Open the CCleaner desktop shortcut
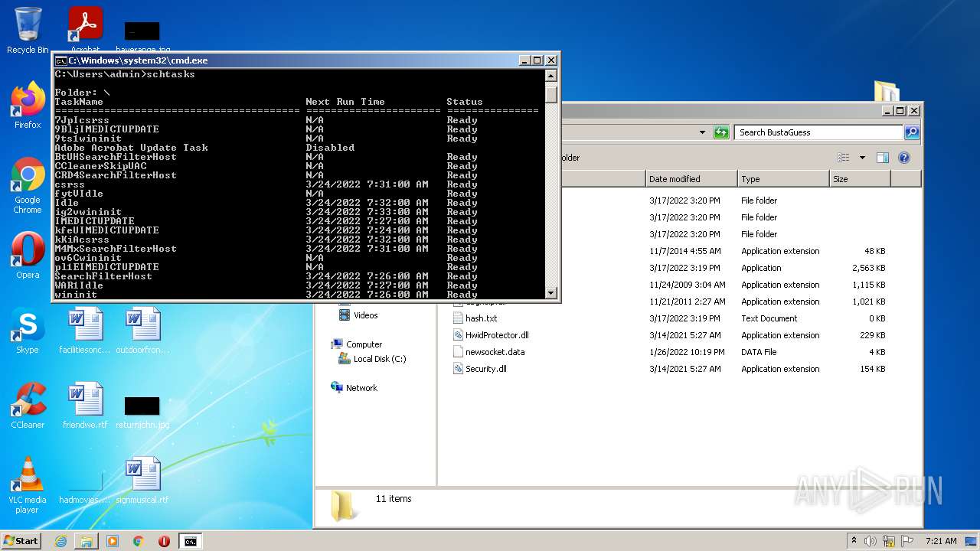Screen dimensions: 980x551 click(28, 406)
